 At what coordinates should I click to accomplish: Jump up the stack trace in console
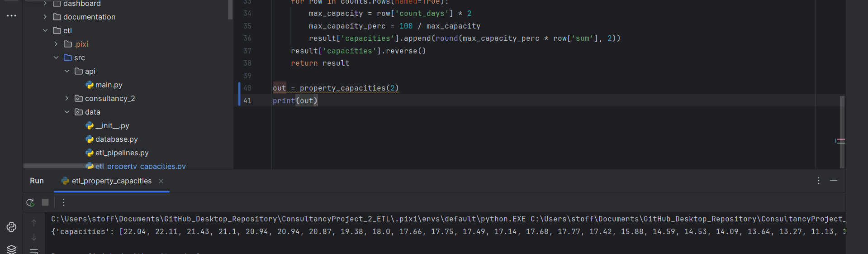point(34,222)
